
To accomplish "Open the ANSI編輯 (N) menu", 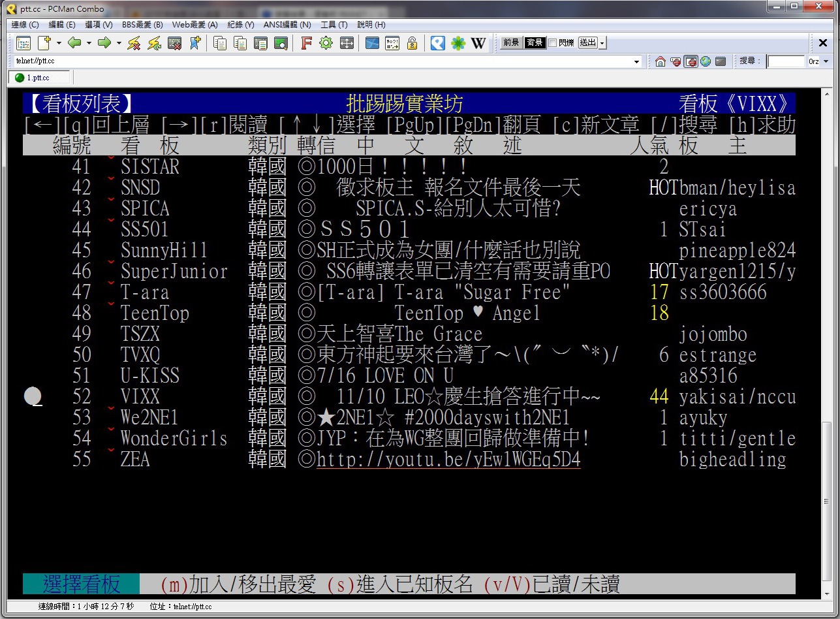I will (x=287, y=24).
